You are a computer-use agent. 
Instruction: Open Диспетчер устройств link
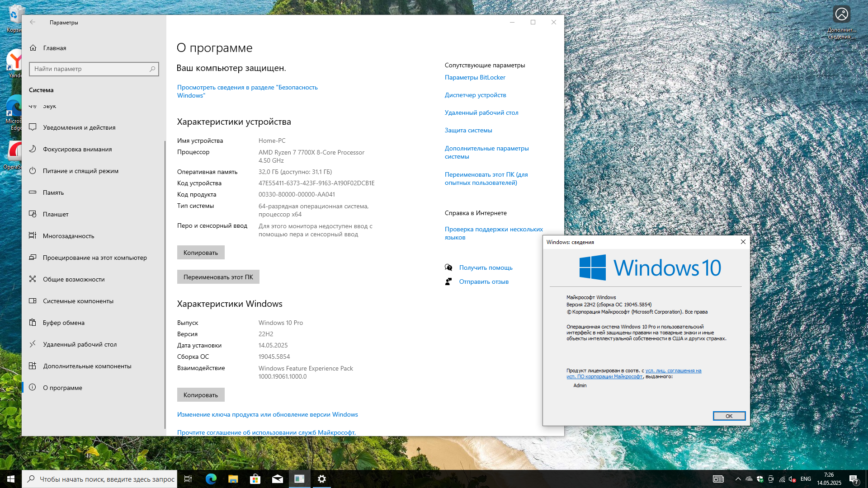pyautogui.click(x=475, y=95)
